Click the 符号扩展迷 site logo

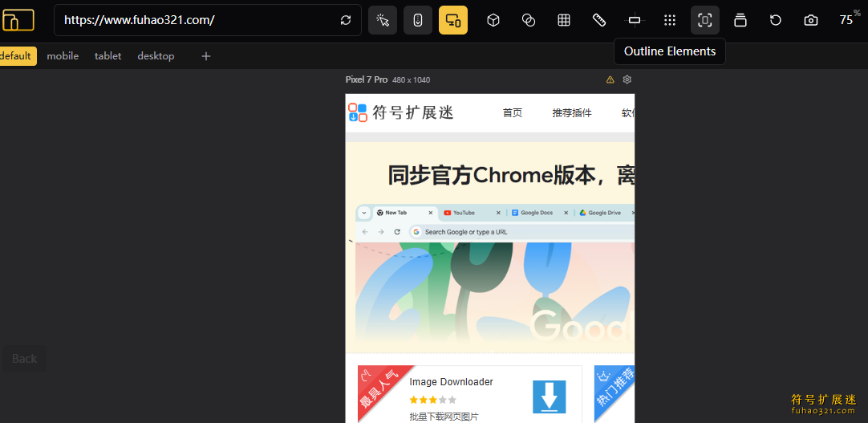401,112
